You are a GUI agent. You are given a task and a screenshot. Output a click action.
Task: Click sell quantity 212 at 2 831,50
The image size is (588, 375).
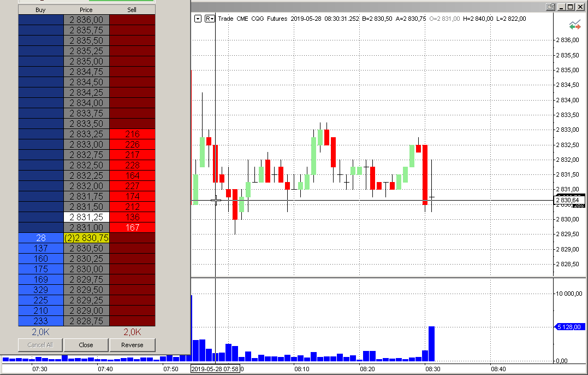(132, 207)
